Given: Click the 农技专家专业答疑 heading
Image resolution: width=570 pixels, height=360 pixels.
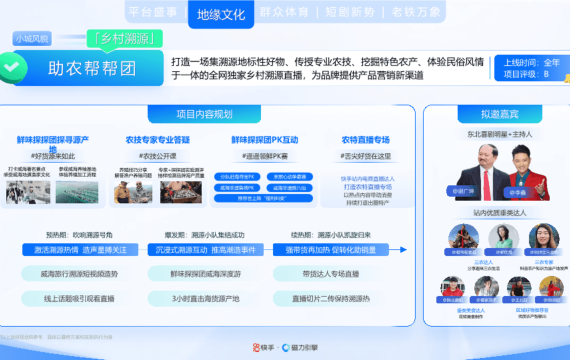Looking at the screenshot, I should (158, 140).
